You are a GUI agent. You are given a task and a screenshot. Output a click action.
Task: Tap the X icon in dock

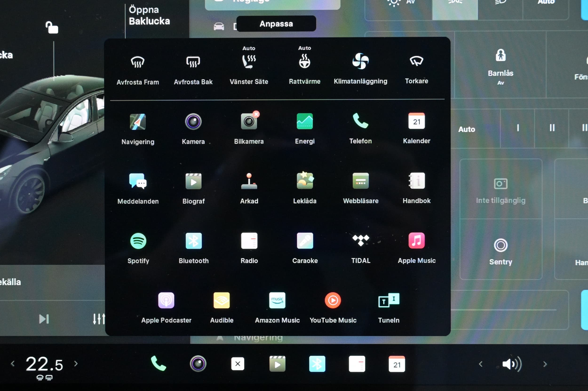238,363
